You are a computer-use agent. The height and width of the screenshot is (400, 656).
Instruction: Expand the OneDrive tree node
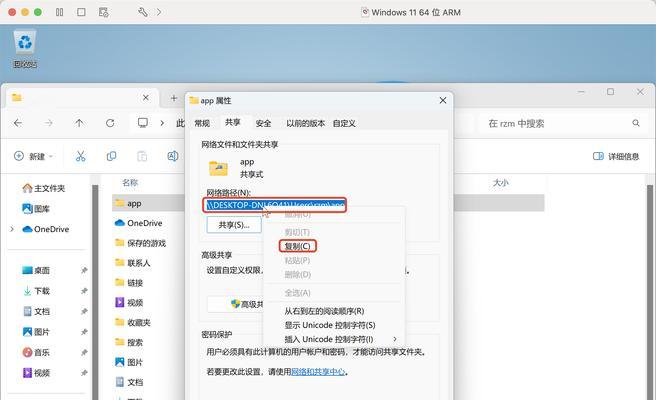pyautogui.click(x=12, y=229)
